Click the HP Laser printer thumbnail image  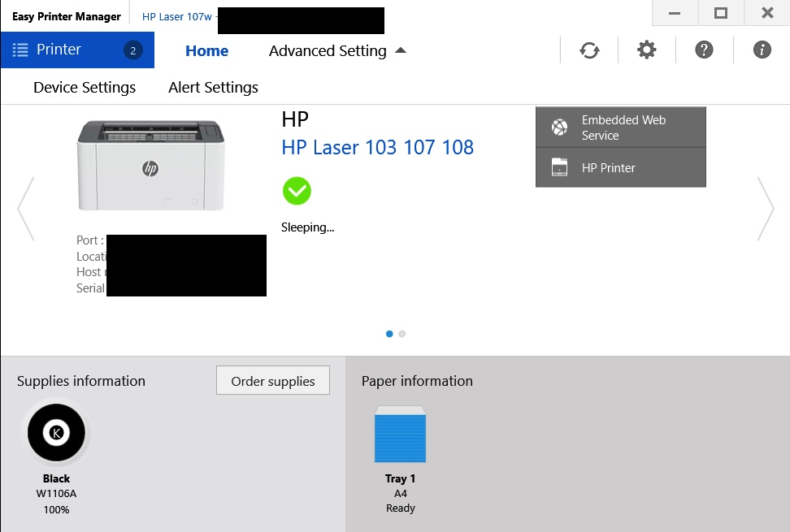(x=150, y=165)
